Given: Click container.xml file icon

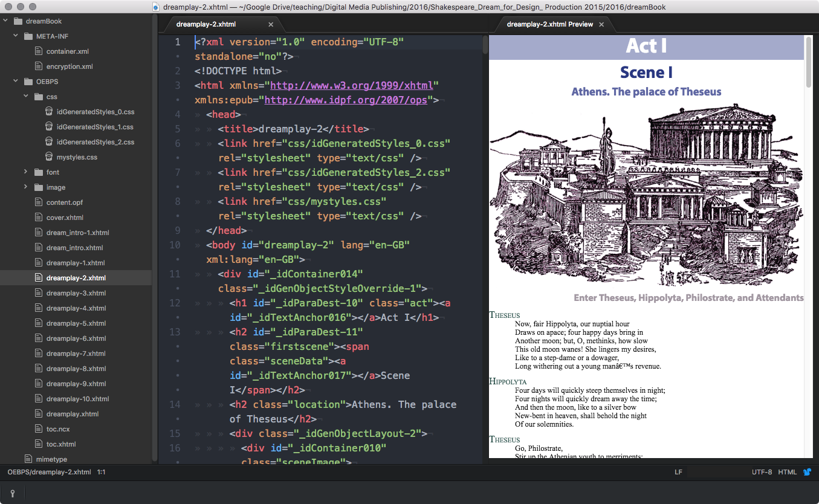Looking at the screenshot, I should point(38,51).
